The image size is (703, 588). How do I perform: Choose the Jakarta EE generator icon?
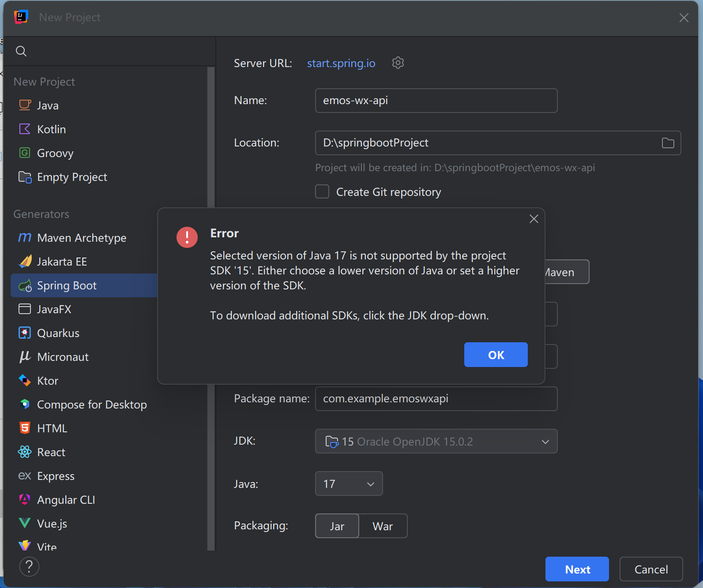point(25,261)
